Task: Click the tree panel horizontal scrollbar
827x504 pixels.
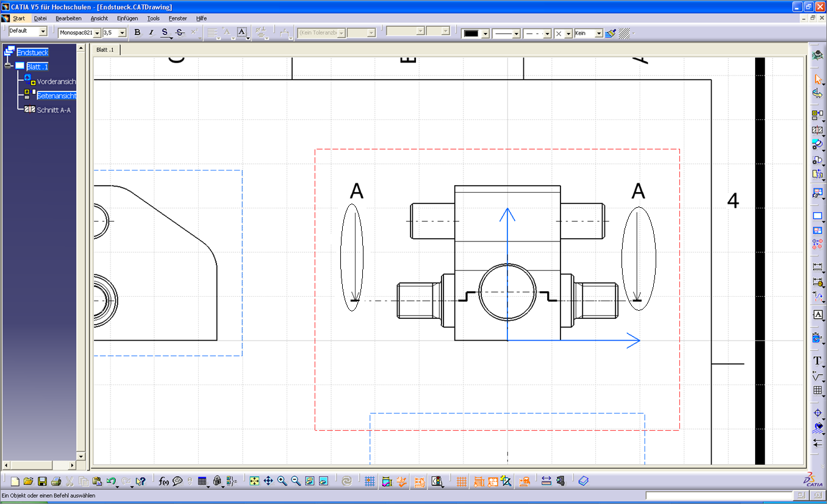Action: click(x=39, y=465)
